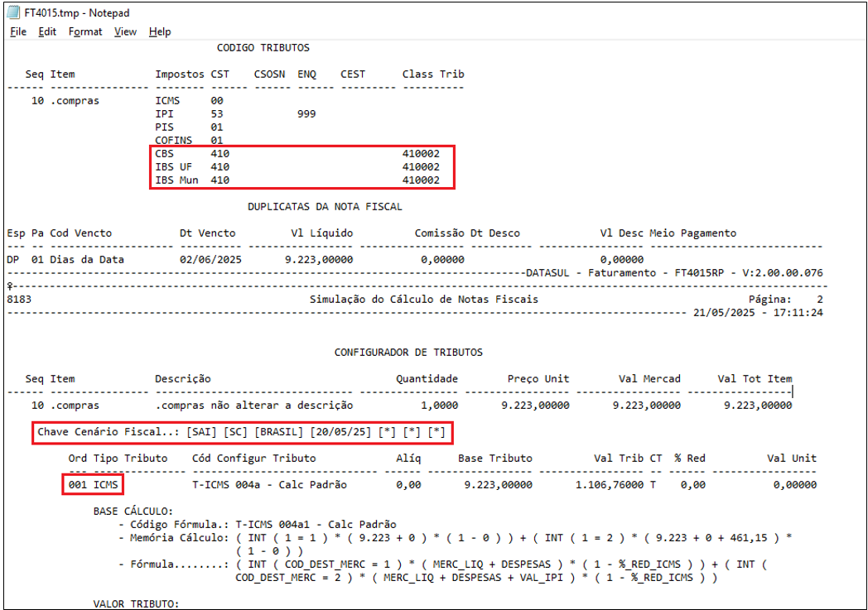
Task: Click the 'Descrição' column header
Action: (183, 379)
